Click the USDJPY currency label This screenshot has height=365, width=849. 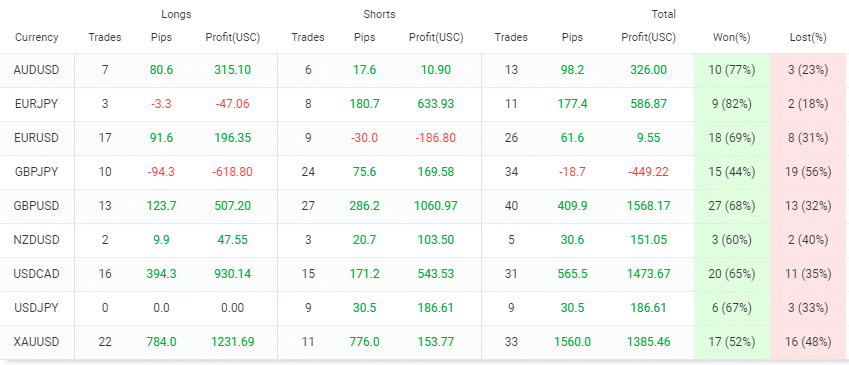(37, 308)
